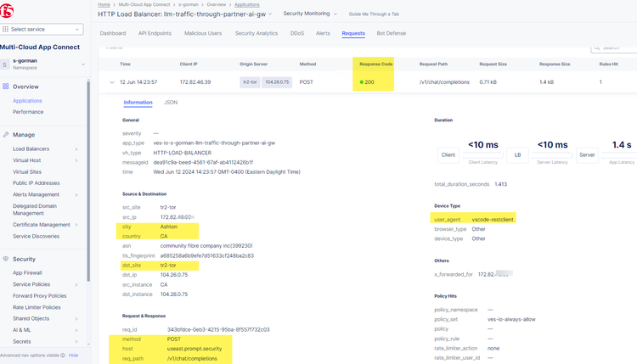Expand the s-gorman namespace selector
637x364 pixels.
pyautogui.click(x=83, y=64)
